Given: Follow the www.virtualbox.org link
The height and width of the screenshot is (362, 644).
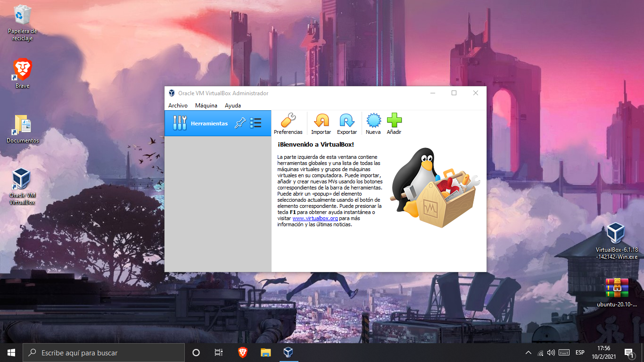Looking at the screenshot, I should [x=315, y=218].
